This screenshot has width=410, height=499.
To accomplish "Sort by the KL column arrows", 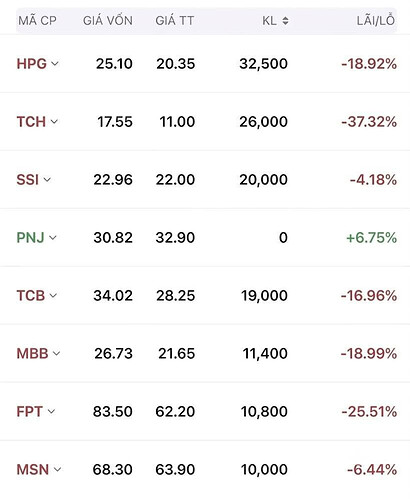I will coord(285,21).
